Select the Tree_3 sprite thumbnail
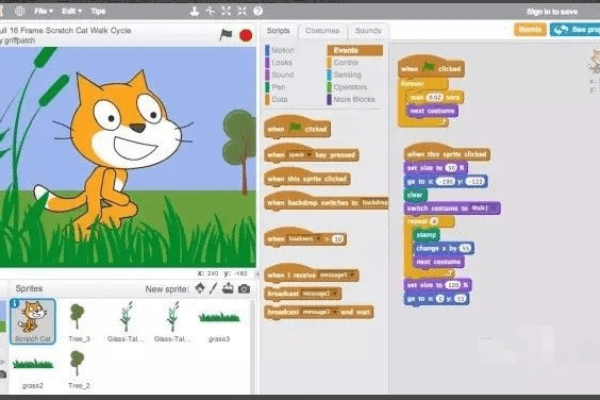Image resolution: width=600 pixels, height=400 pixels. 79,322
